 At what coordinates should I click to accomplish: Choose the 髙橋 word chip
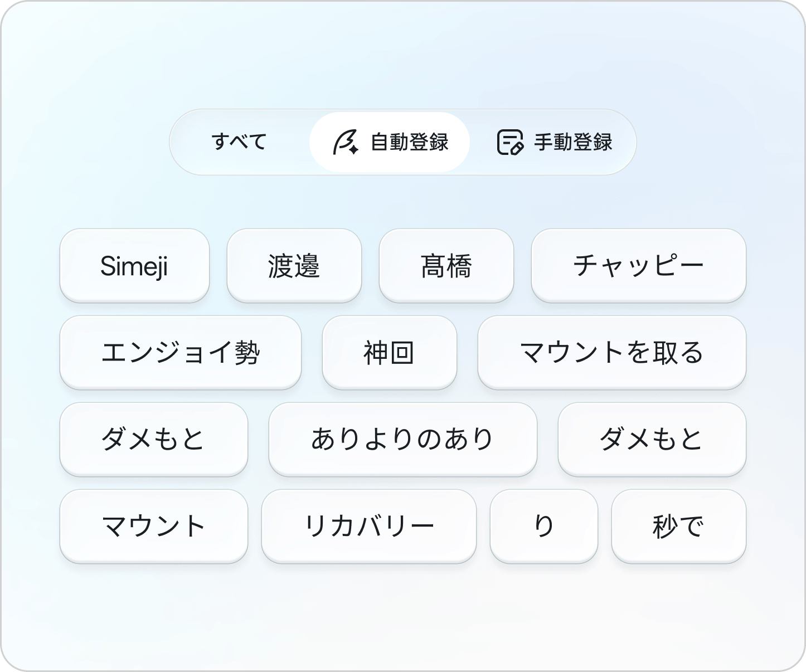coord(446,266)
